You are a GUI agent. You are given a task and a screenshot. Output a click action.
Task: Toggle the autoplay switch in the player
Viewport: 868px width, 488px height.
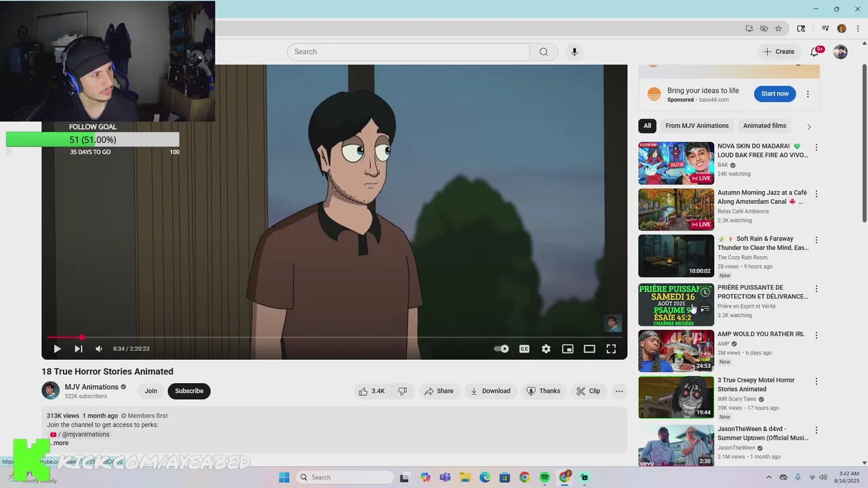point(501,348)
